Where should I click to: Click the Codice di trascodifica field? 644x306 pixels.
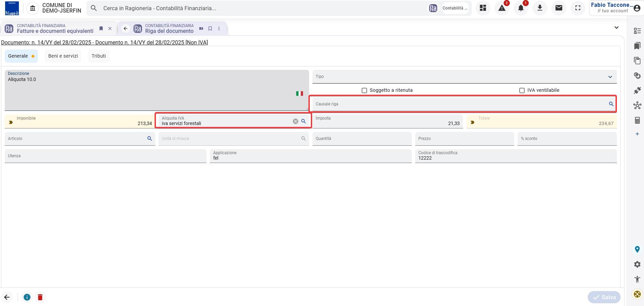[x=516, y=156]
